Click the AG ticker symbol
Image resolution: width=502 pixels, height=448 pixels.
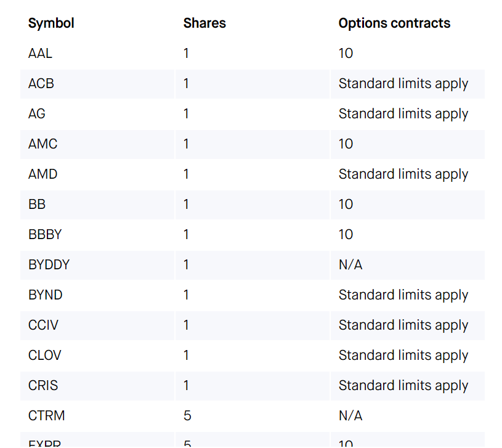37,114
